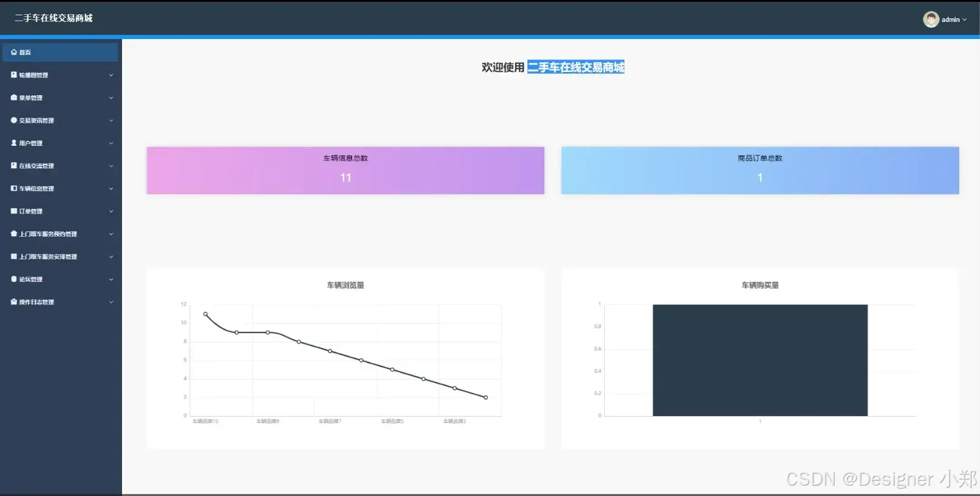Click the 在线交流管理 menu icon
This screenshot has width=980, height=496.
point(14,165)
